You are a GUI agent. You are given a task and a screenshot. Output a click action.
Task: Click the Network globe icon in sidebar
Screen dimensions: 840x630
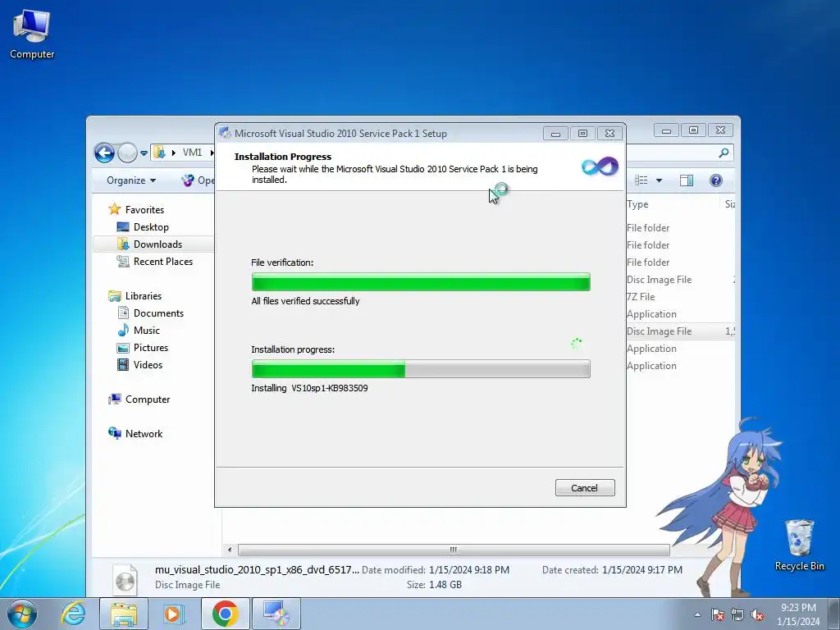tap(115, 433)
